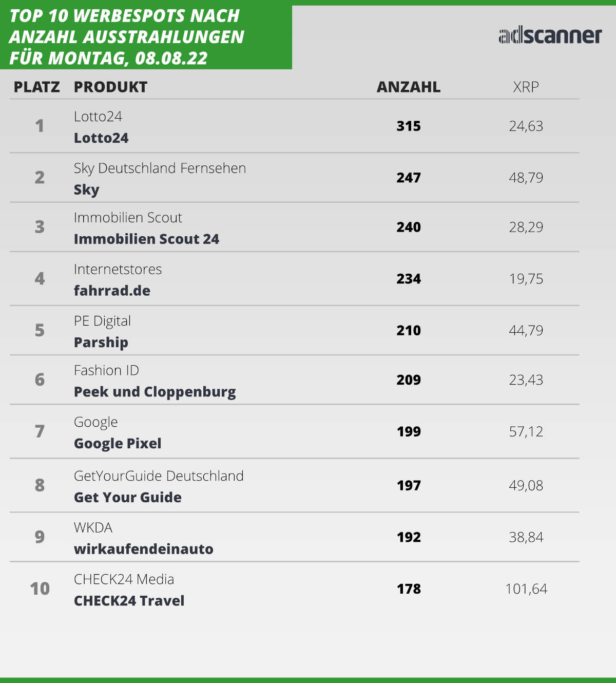Select the XRP value 101,64
This screenshot has width=616, height=683.
[526, 589]
